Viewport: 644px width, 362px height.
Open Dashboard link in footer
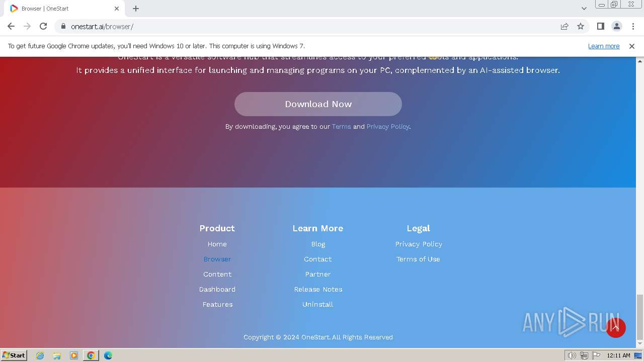pos(217,289)
